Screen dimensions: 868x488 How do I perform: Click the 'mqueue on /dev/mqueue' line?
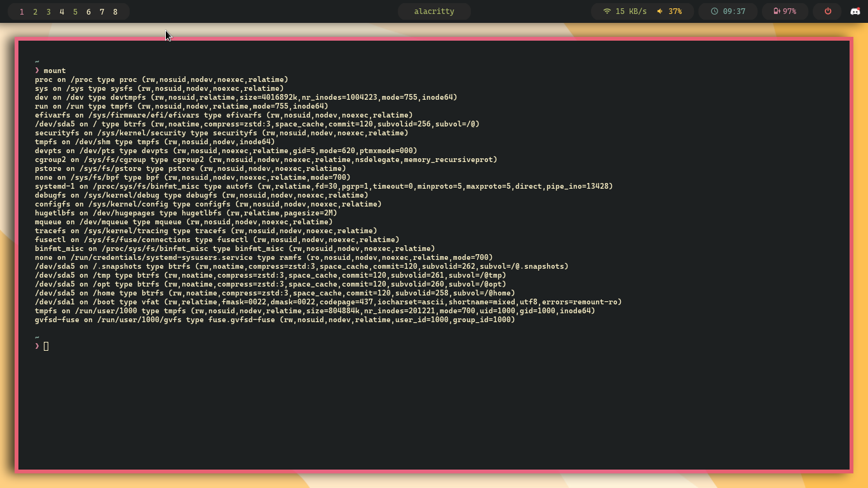[x=184, y=222]
